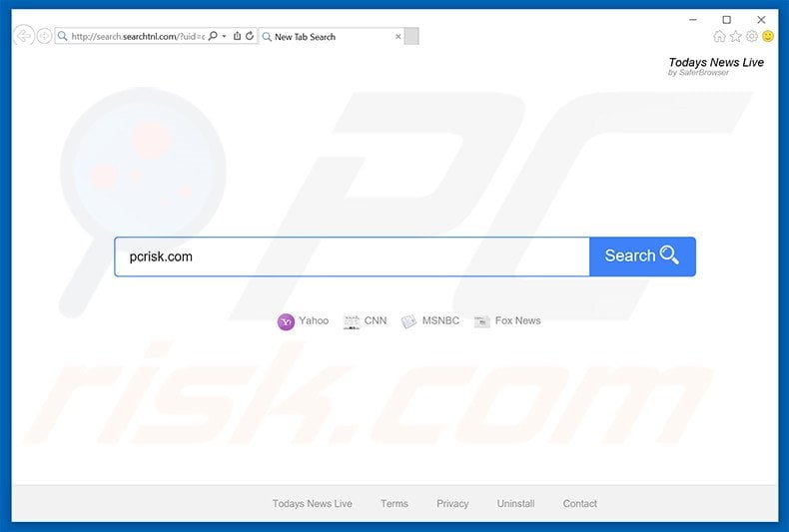Open a new blank tab button
Image resolution: width=789 pixels, height=532 pixels.
(x=411, y=37)
